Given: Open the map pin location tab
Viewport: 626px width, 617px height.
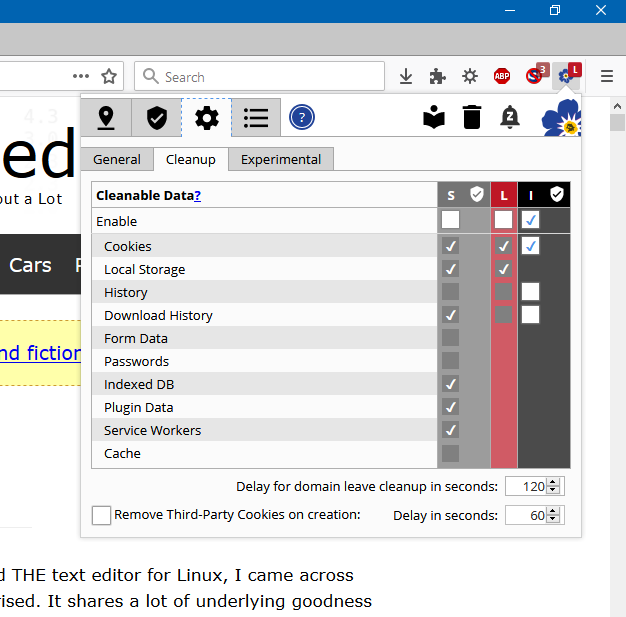Looking at the screenshot, I should (106, 118).
